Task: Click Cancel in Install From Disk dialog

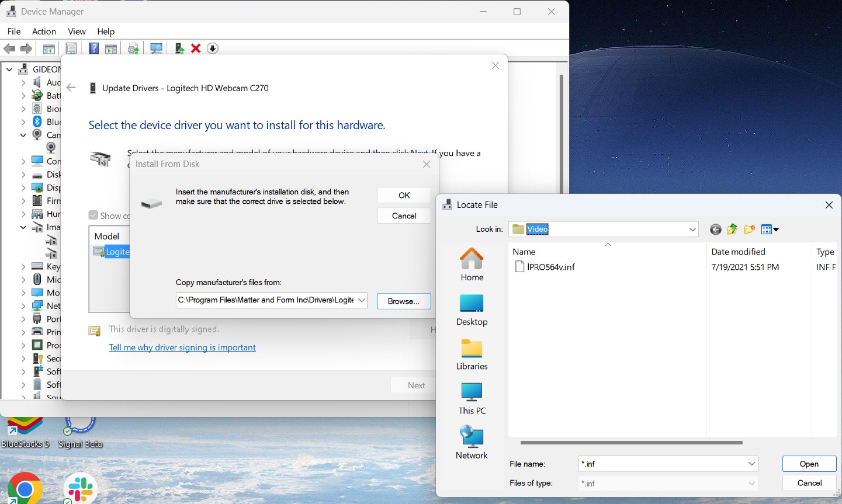Action: (x=404, y=215)
